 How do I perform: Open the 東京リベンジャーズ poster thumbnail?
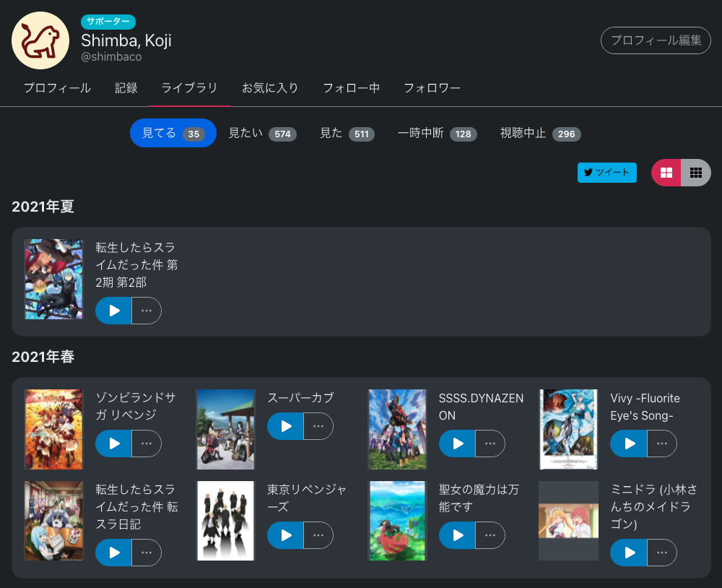click(x=225, y=520)
